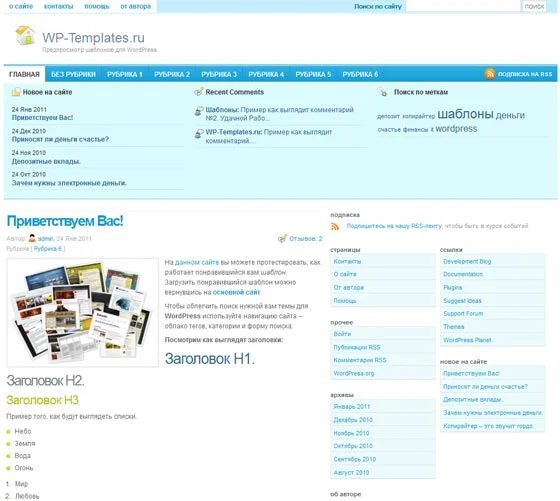Click commenter icon beside Шаблоны comment
560x501 pixels.
(x=199, y=111)
